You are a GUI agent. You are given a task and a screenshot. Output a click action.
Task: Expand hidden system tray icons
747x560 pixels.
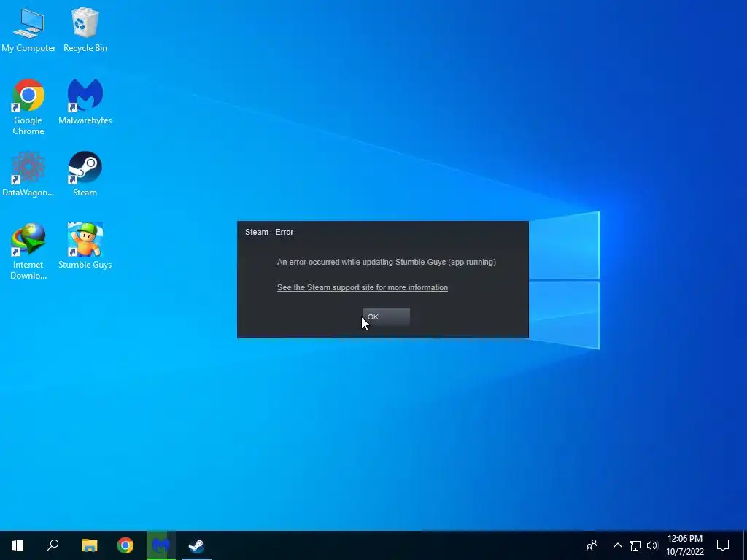tap(617, 545)
